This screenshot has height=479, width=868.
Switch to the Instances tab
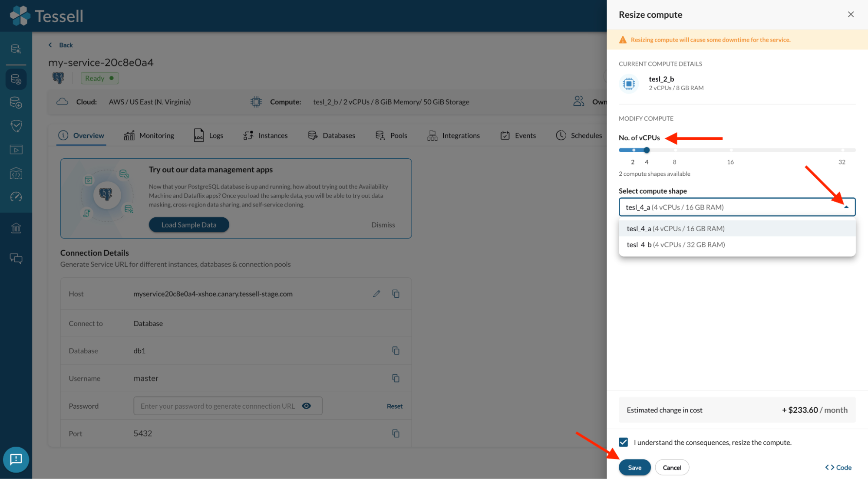click(x=265, y=135)
